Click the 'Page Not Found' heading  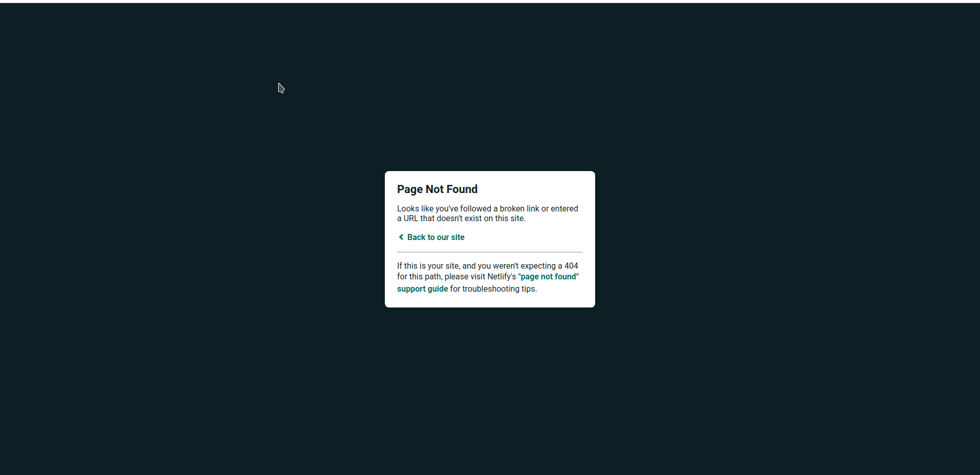(437, 189)
